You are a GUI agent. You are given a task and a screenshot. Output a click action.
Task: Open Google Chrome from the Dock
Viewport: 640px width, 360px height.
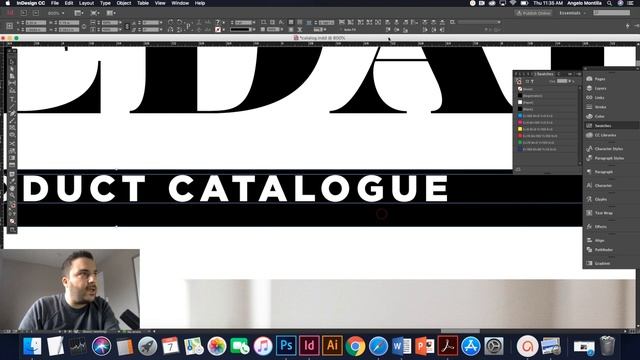(x=356, y=346)
